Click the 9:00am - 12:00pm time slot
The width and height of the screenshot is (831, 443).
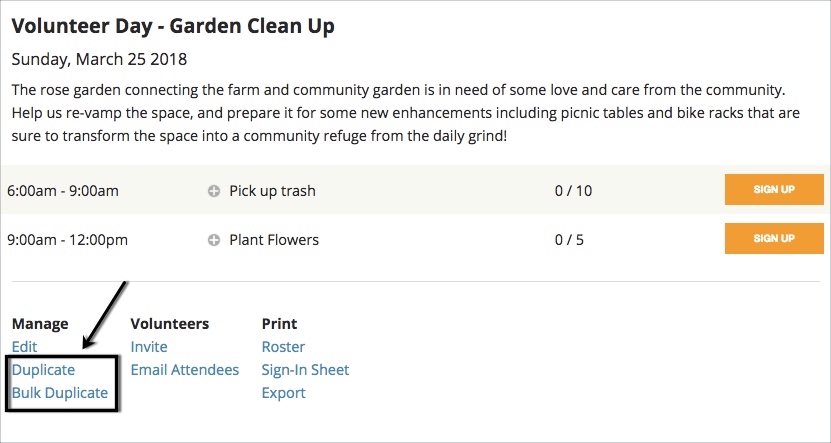67,240
